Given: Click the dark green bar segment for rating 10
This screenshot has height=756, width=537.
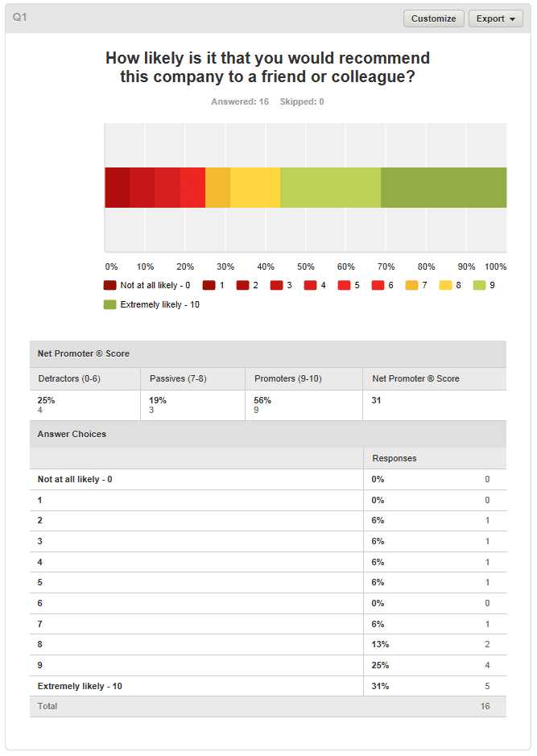Looking at the screenshot, I should [443, 188].
